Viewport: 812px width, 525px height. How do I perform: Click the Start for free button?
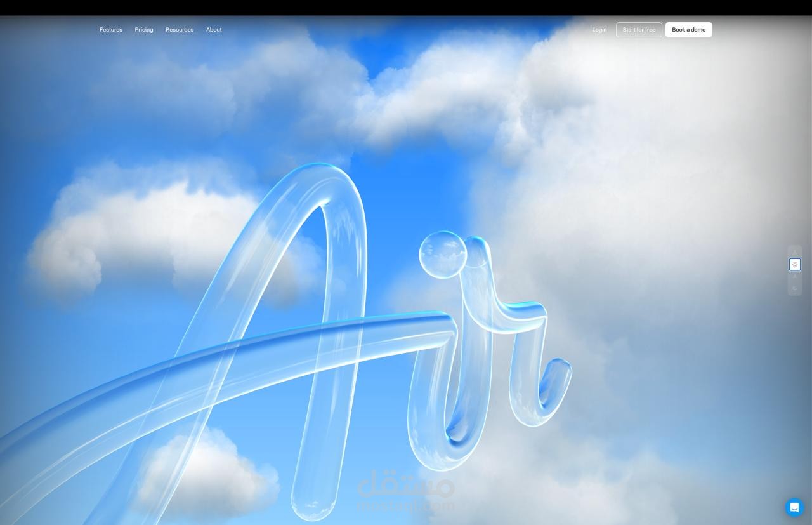639,30
